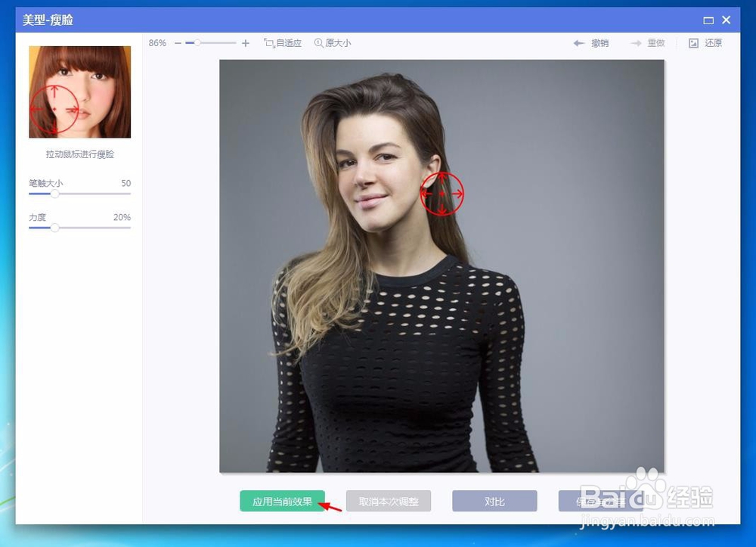Click 应用当前效果 apply button
The height and width of the screenshot is (547, 756).
tap(282, 501)
